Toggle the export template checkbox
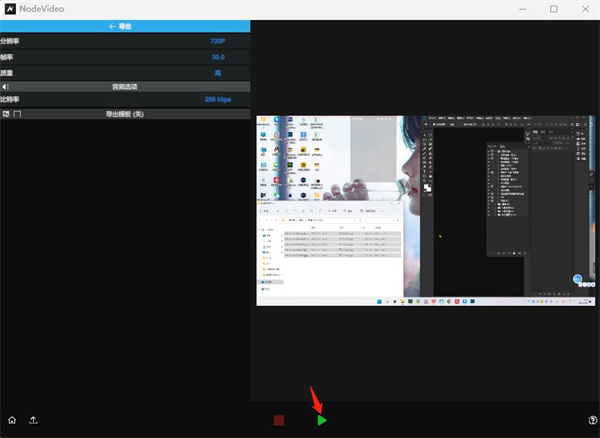Screen dimensions: 600x438 point(17,115)
